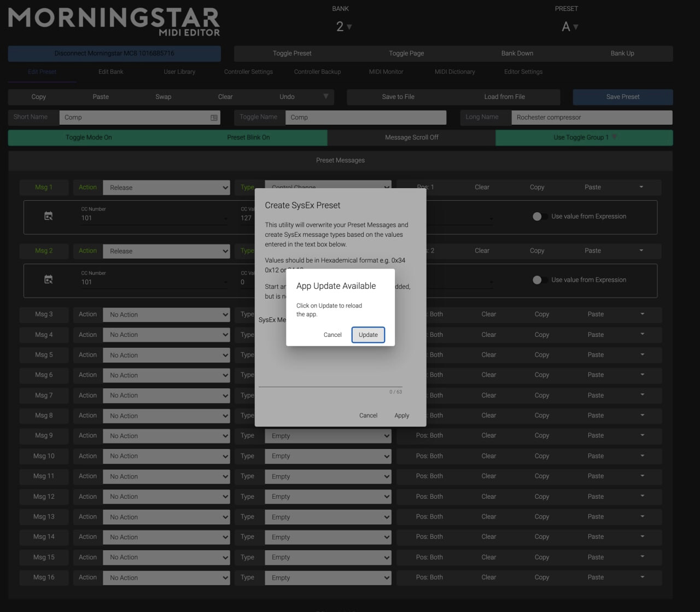The width and height of the screenshot is (700, 612).
Task: Click the Toggle Page button
Action: pyautogui.click(x=406, y=53)
